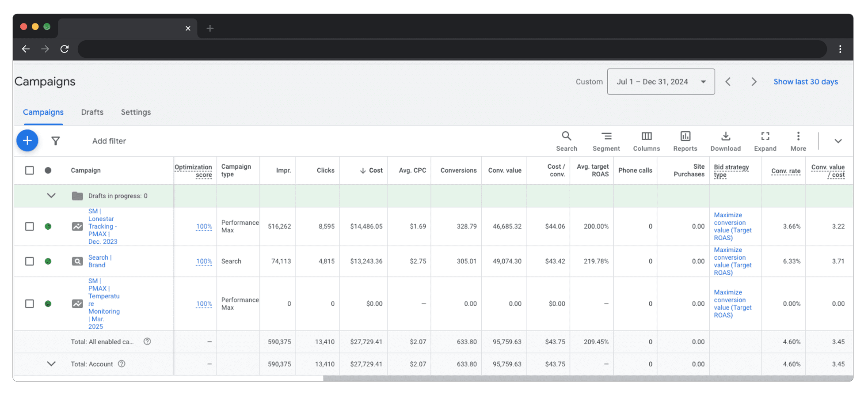This screenshot has width=868, height=409.
Task: Click the blue plus new campaign button
Action: click(x=27, y=141)
